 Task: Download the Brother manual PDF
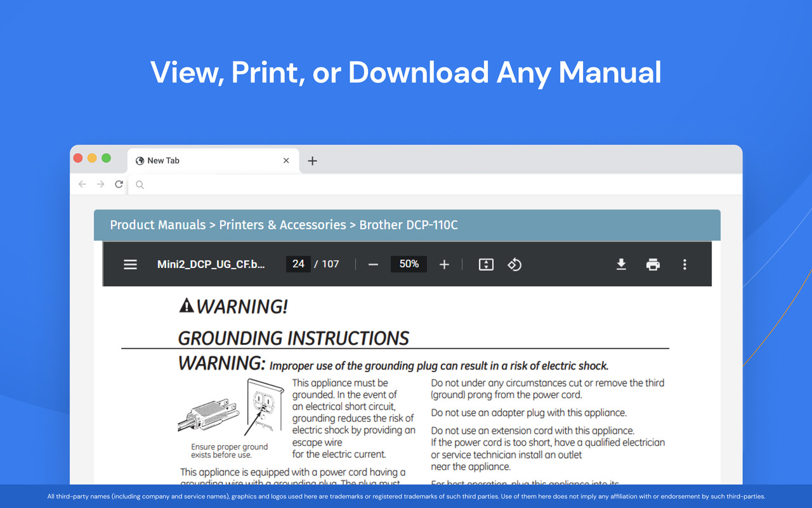click(x=621, y=264)
